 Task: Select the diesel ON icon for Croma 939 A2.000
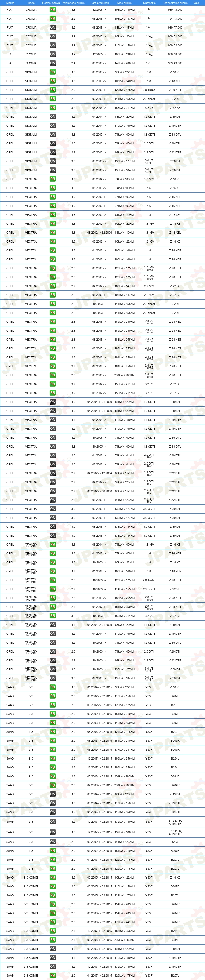52,45
